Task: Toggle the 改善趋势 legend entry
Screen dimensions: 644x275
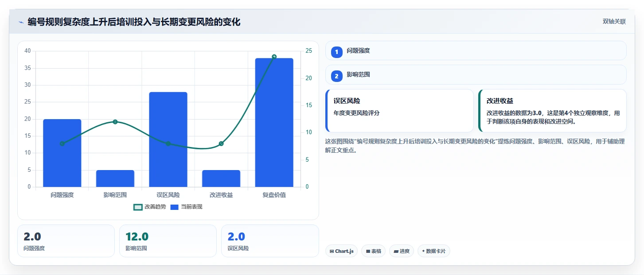Action: (x=149, y=207)
